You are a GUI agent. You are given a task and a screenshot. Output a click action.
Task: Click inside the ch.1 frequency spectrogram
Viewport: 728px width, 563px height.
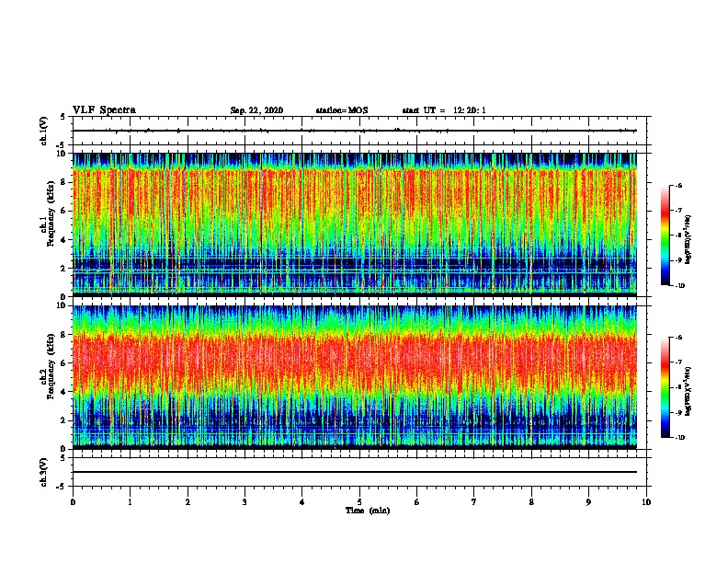tap(354, 224)
